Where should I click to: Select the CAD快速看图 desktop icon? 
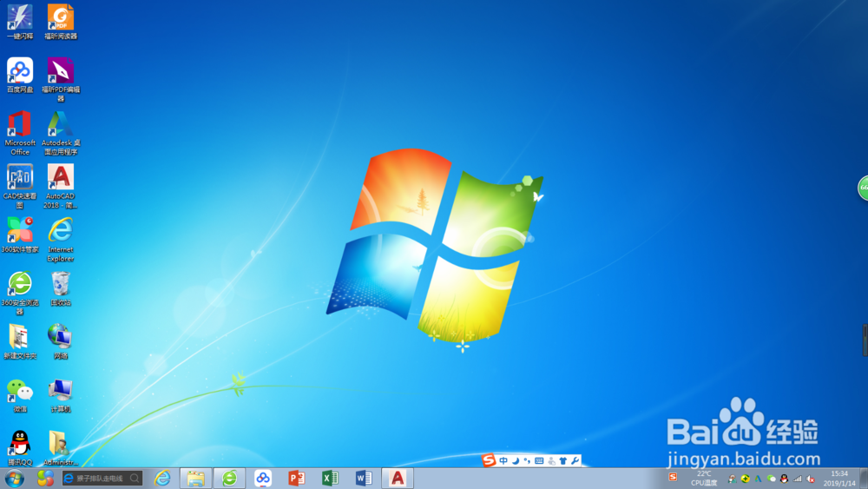pyautogui.click(x=20, y=186)
